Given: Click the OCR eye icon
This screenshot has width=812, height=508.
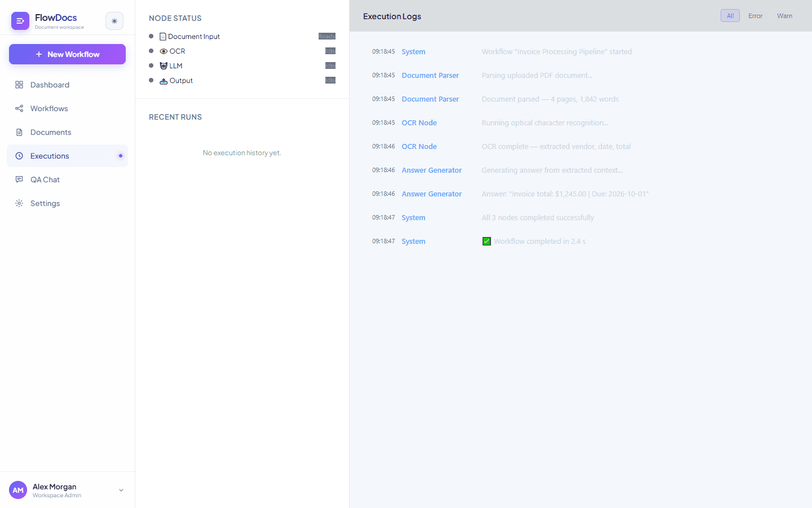Looking at the screenshot, I should pos(164,51).
